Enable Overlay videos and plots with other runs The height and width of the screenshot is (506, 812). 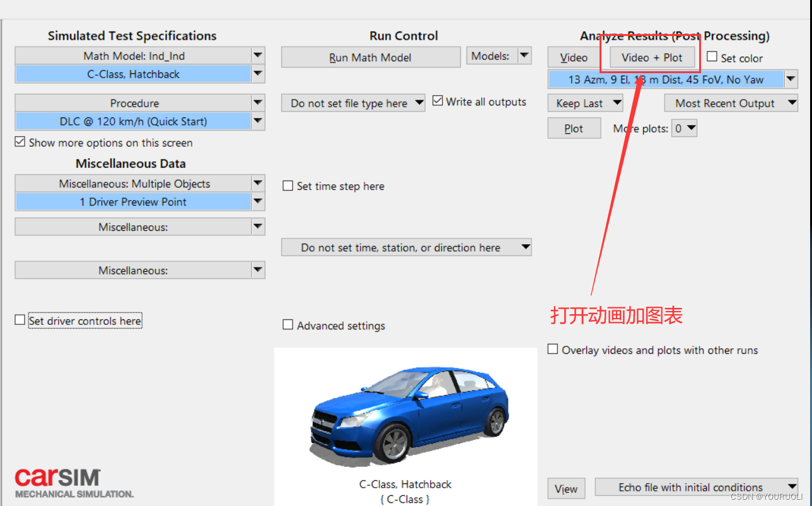pyautogui.click(x=553, y=349)
